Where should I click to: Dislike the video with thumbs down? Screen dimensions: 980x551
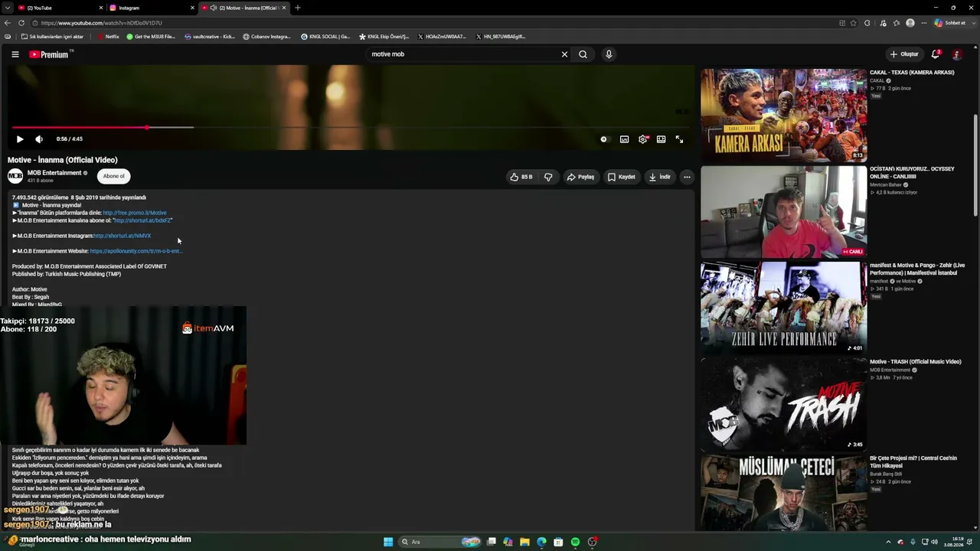(548, 177)
